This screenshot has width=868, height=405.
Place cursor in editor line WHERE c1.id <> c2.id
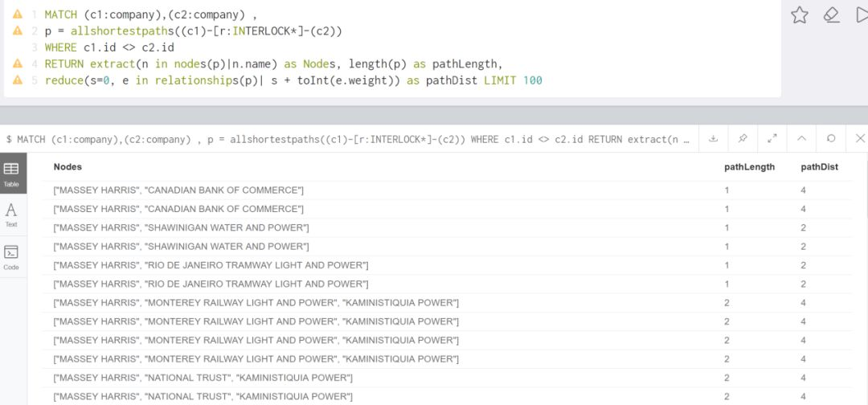pyautogui.click(x=109, y=47)
